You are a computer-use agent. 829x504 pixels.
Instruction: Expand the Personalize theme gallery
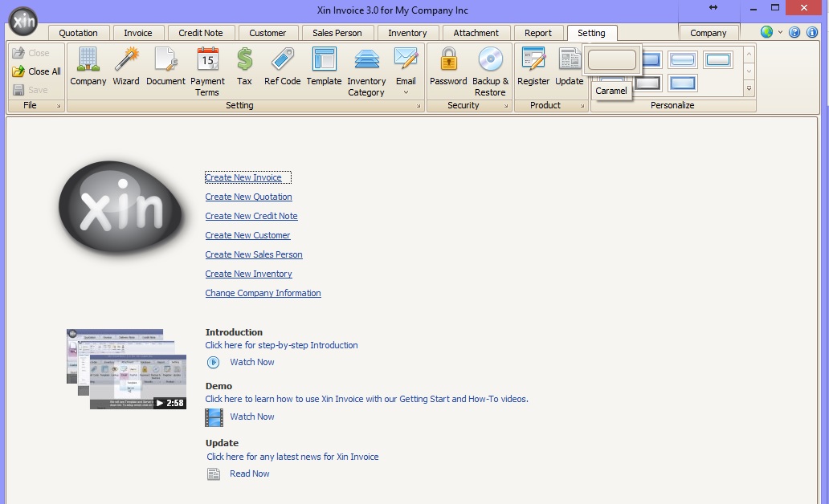(749, 88)
